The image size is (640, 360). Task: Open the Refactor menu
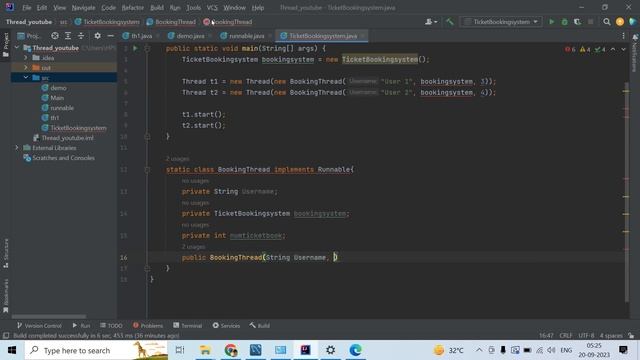[x=133, y=8]
